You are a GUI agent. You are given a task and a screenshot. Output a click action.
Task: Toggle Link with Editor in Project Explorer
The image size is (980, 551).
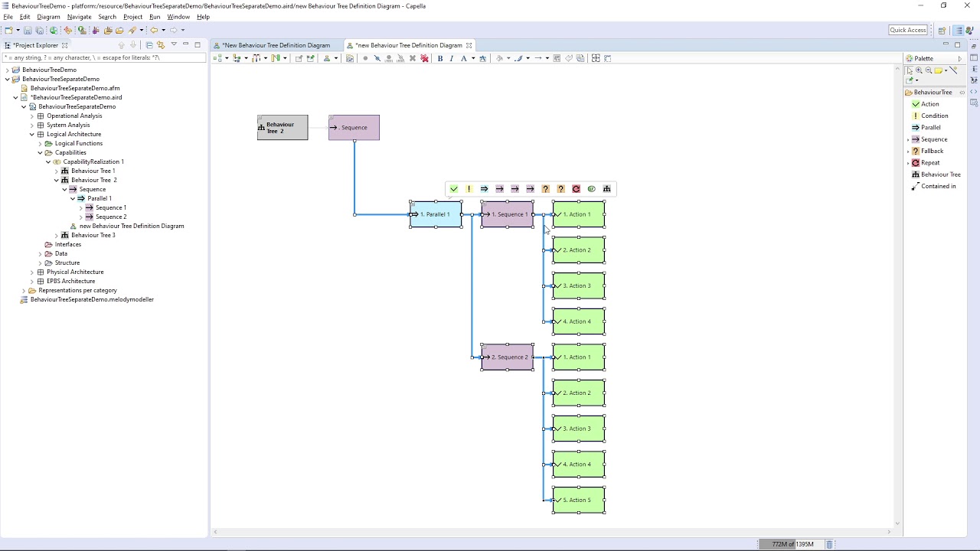[x=161, y=45]
